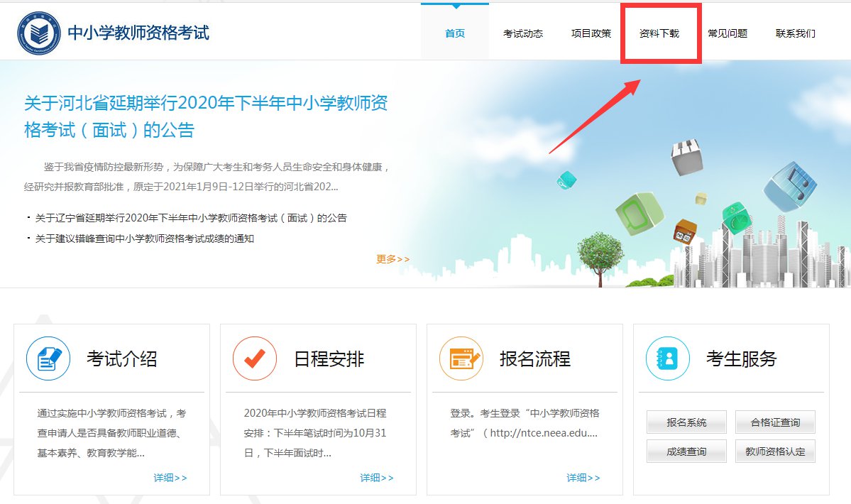This screenshot has width=851, height=504.
Task: Select 常见问题 in the top menu
Action: pos(728,33)
